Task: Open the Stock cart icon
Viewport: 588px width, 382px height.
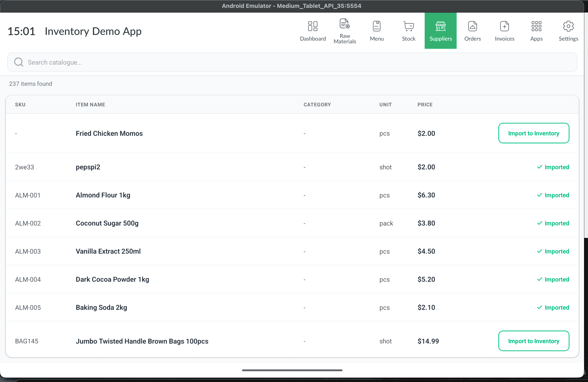Action: pos(408,26)
